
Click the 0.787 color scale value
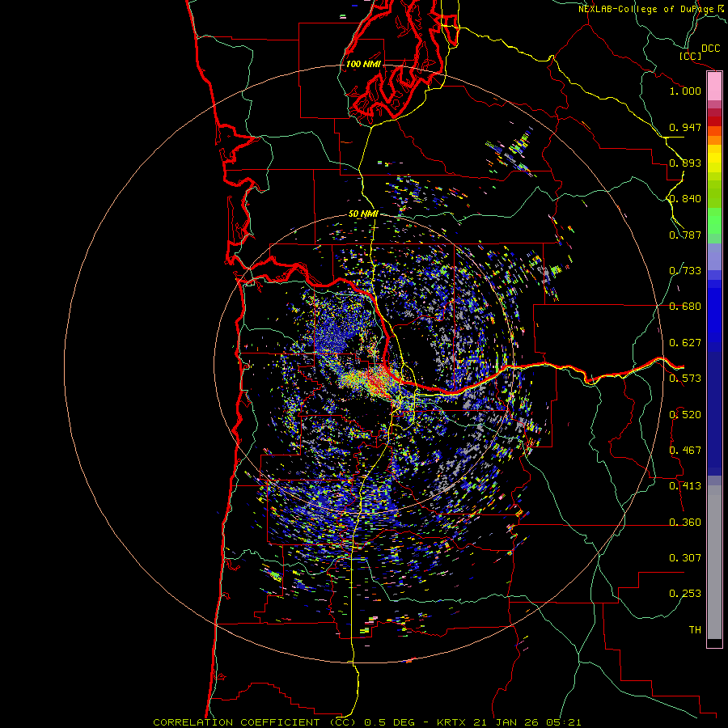685,235
